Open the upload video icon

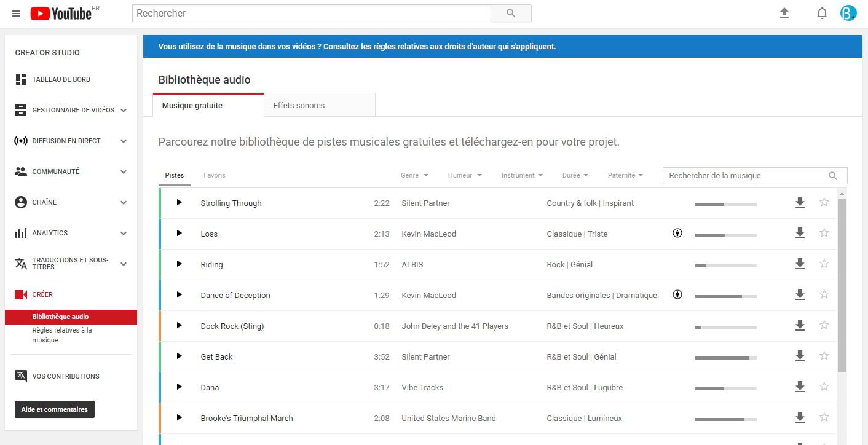[x=784, y=13]
